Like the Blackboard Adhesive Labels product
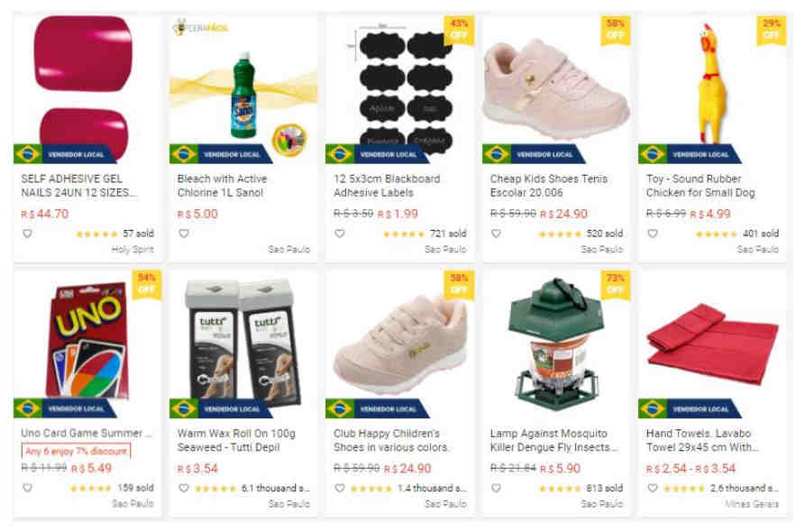 click(340, 234)
